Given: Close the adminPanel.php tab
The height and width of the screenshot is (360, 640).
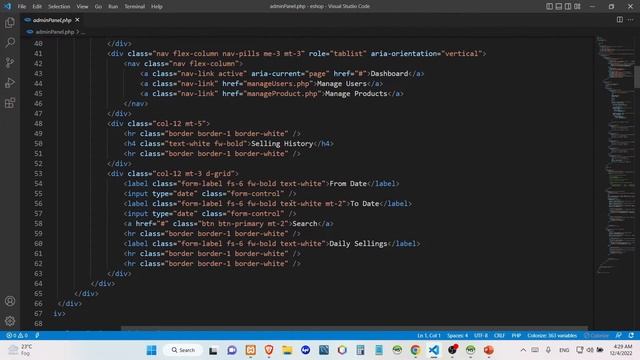Looking at the screenshot, I should point(77,20).
